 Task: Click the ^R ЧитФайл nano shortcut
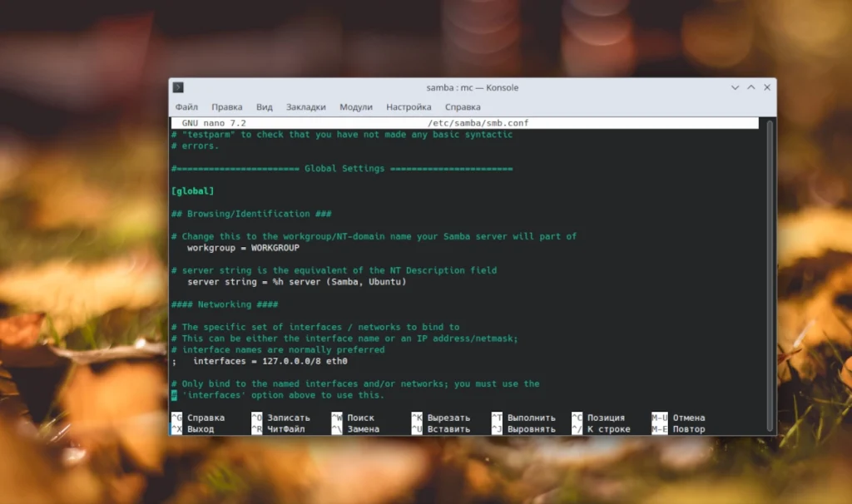278,429
